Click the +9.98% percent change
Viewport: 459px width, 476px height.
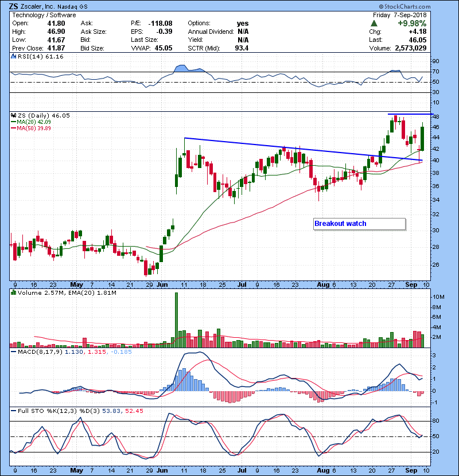[x=412, y=24]
